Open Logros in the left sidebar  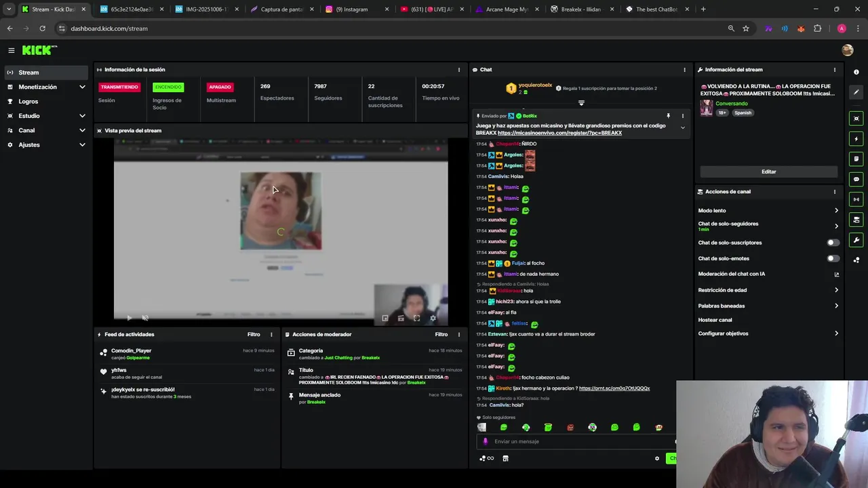pos(46,102)
